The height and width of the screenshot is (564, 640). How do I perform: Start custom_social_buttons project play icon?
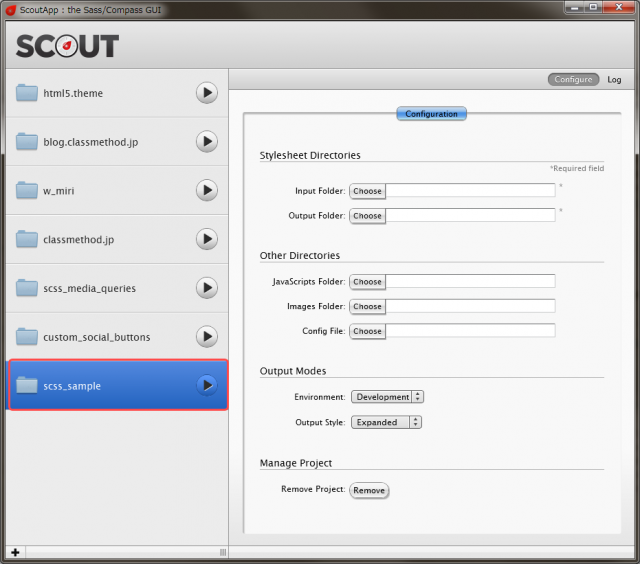[207, 337]
